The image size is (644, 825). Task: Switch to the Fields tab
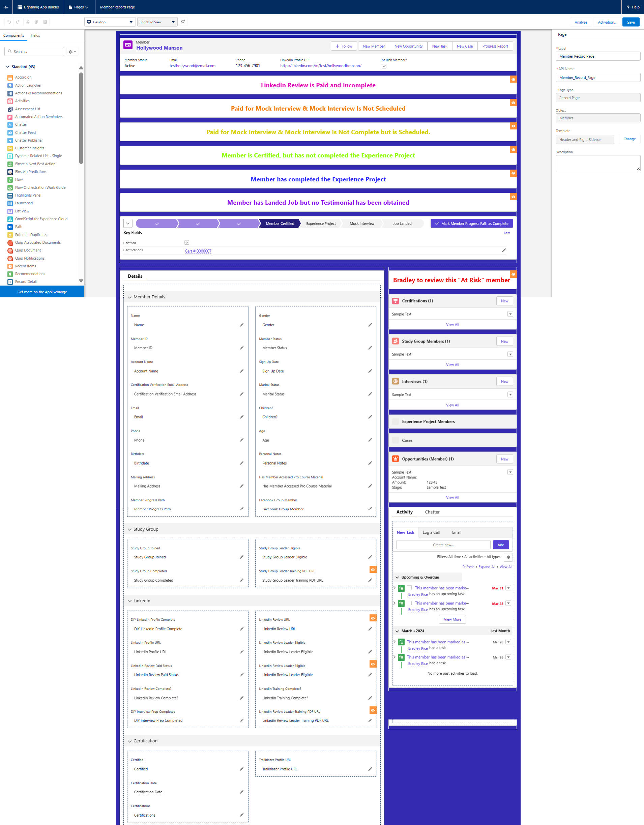tap(35, 35)
